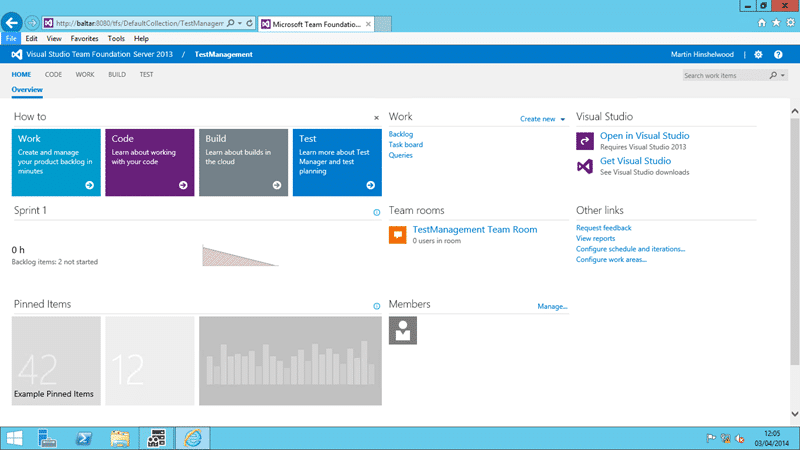Click the Visual Studio logo in header

(16, 54)
